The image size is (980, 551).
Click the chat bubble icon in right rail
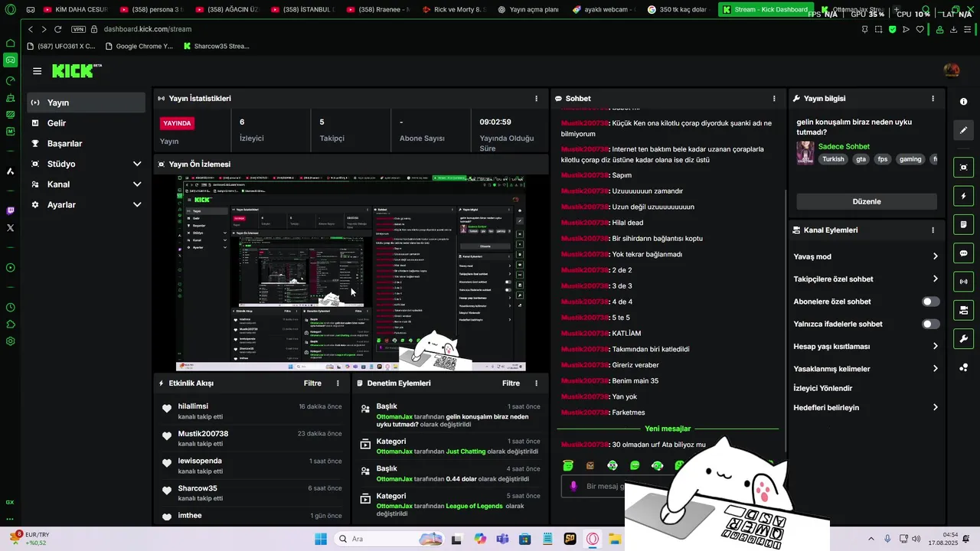(x=963, y=253)
